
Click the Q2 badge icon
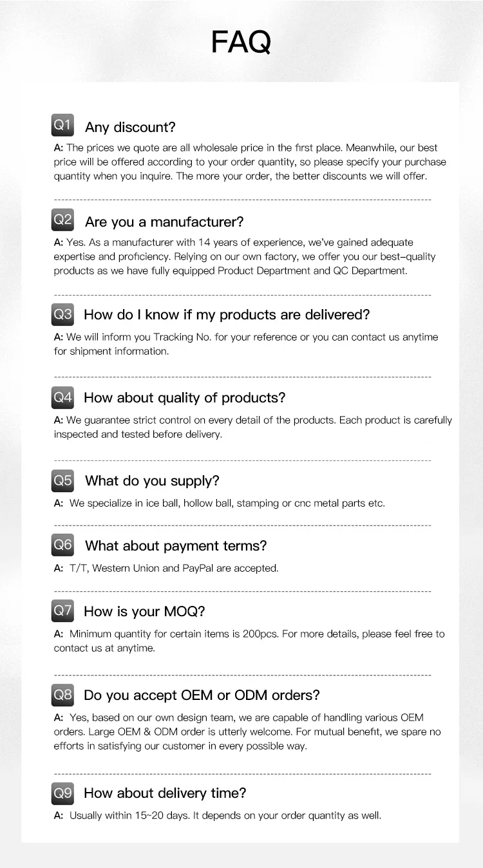click(x=62, y=220)
